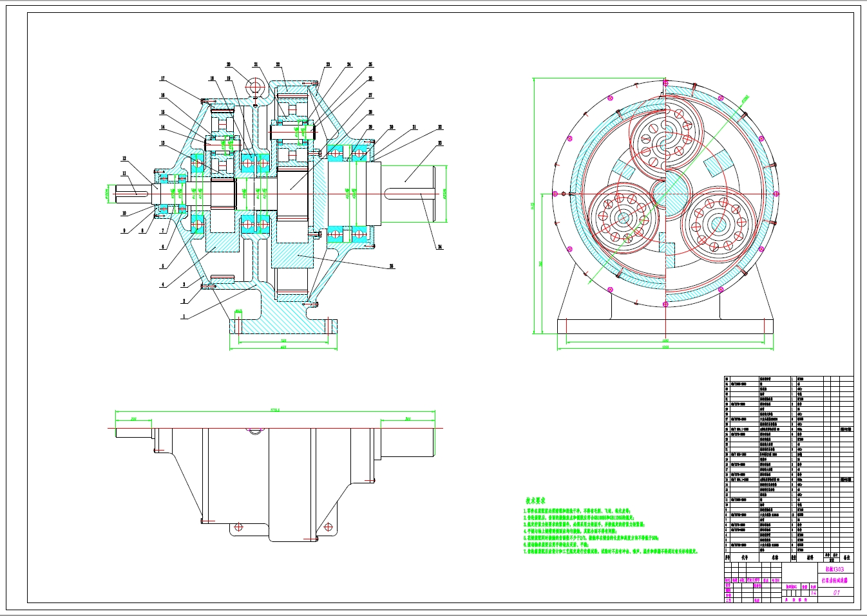The width and height of the screenshot is (867, 616).
Task: Click the drawing number 01 in title block
Action: (x=837, y=592)
